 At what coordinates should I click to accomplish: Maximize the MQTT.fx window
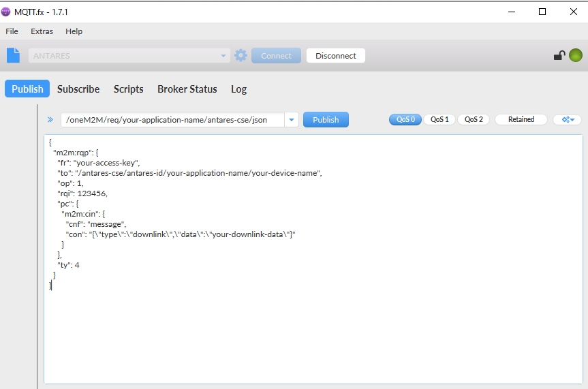click(x=542, y=12)
